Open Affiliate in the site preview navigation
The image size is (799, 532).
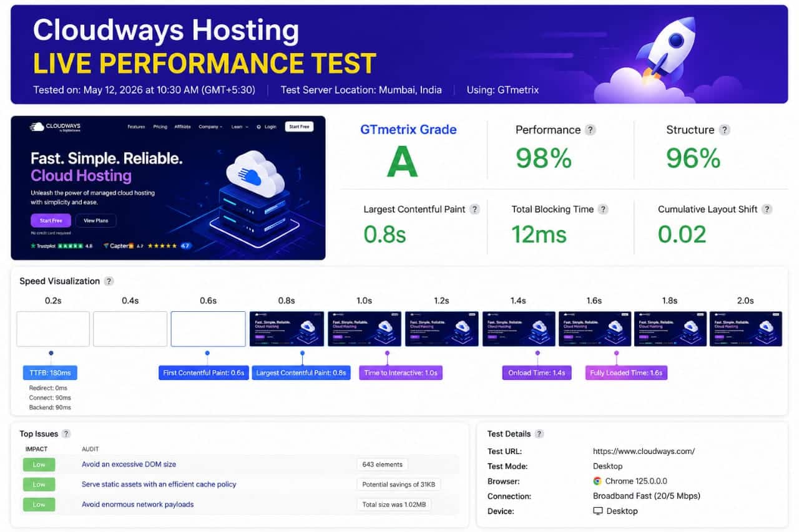[183, 127]
